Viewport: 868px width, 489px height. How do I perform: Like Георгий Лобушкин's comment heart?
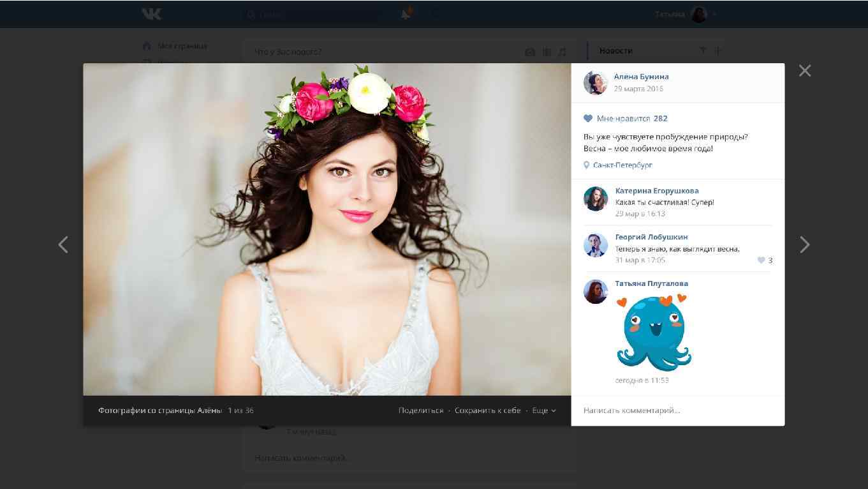761,260
